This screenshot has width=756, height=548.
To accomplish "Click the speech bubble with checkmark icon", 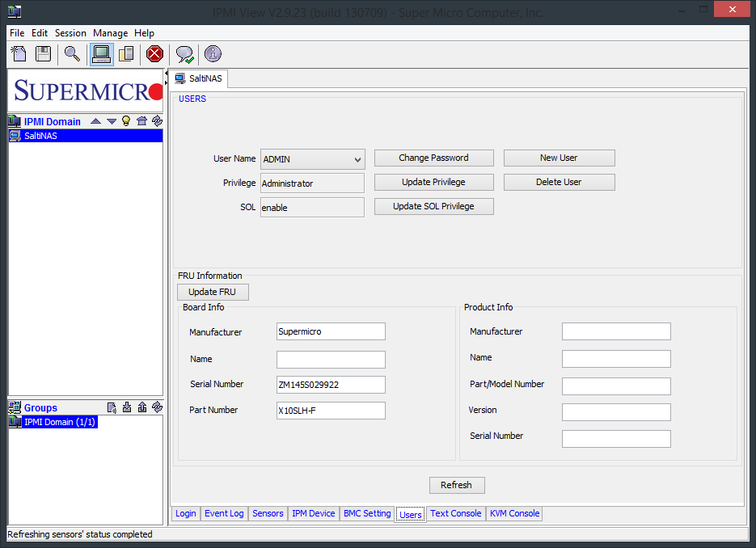I will click(184, 54).
